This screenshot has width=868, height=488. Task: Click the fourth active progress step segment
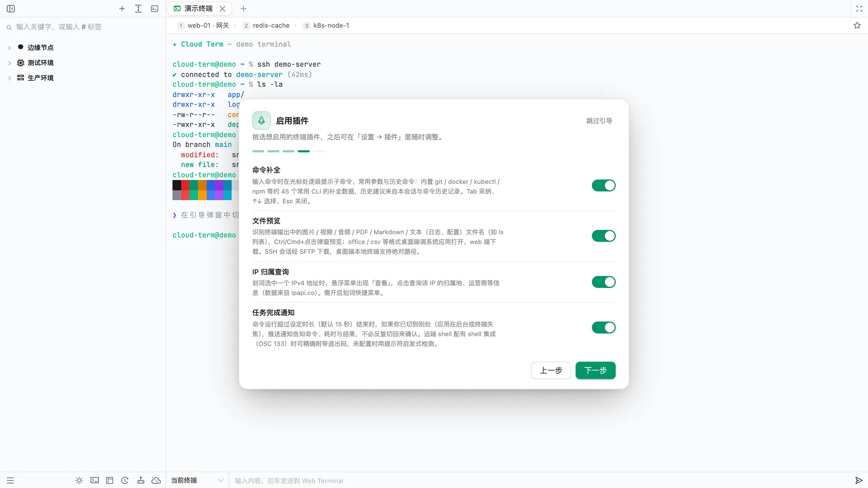pyautogui.click(x=304, y=151)
